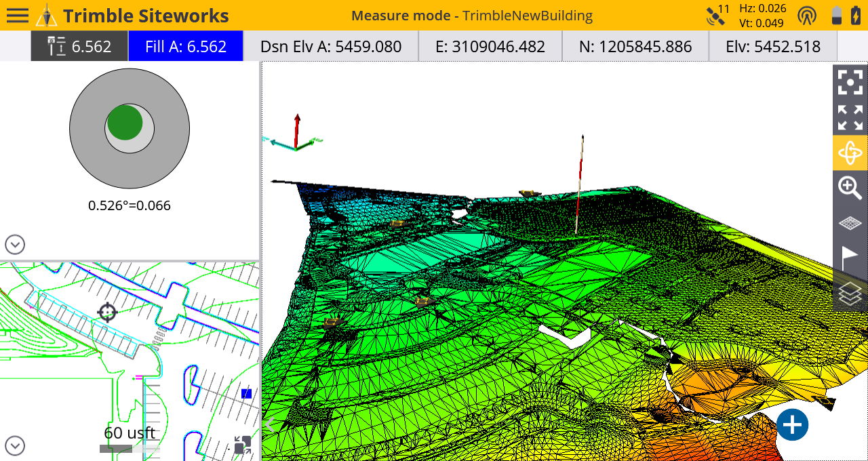Tap the blue plus measure button

792,425
